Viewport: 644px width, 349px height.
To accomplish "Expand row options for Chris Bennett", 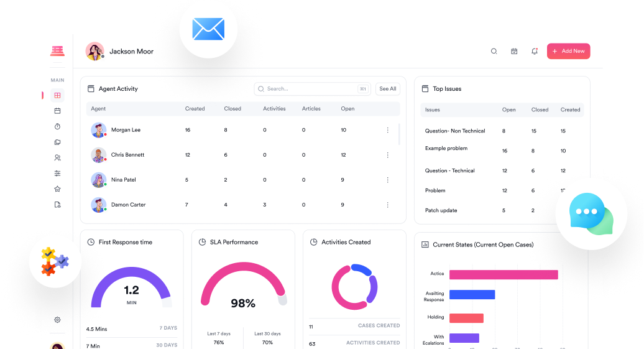I will tap(387, 155).
